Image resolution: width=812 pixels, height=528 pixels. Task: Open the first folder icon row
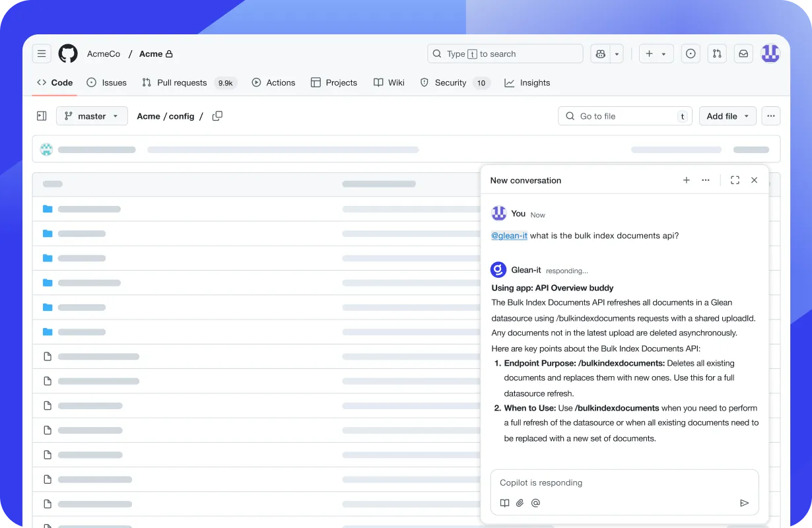click(48, 209)
